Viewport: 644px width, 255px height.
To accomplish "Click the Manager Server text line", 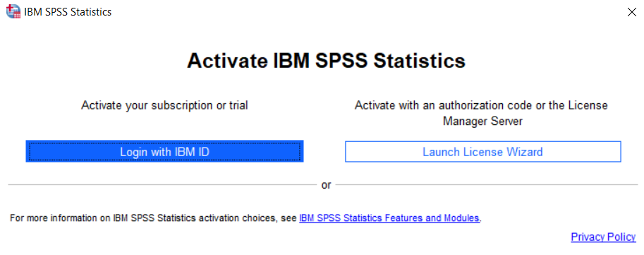I will click(482, 121).
